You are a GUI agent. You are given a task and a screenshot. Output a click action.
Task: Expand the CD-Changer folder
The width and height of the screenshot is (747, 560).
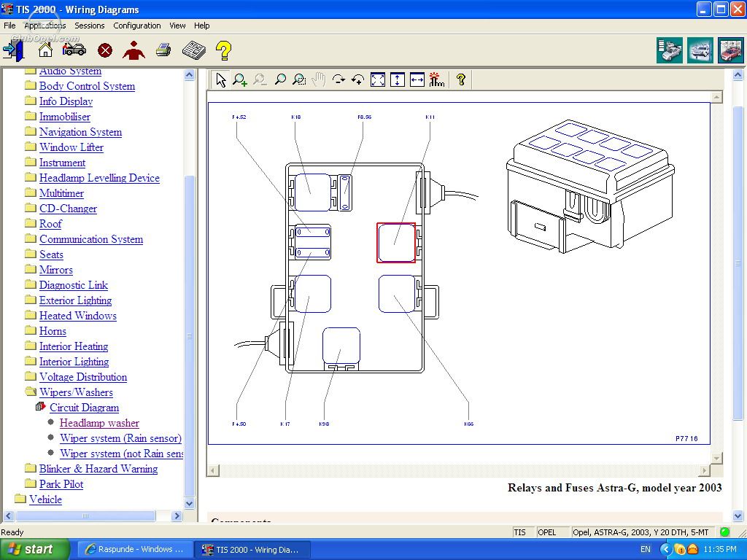pos(68,209)
